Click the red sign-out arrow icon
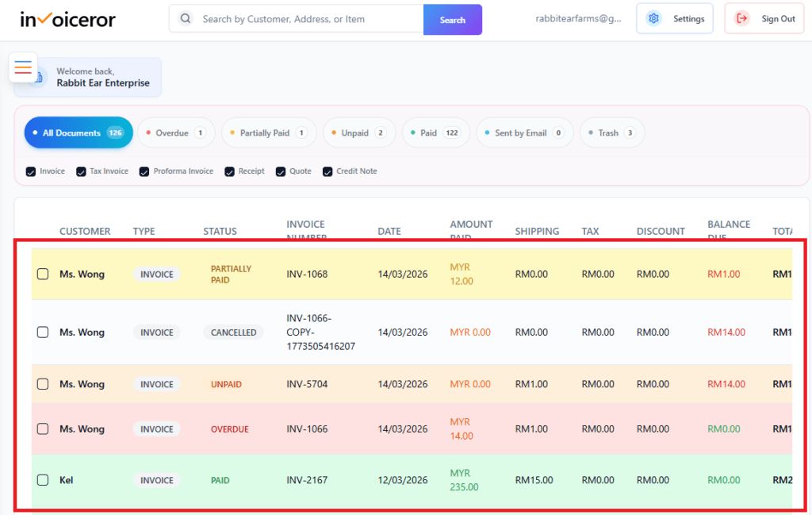Screen dimensions: 812x515 click(x=741, y=18)
